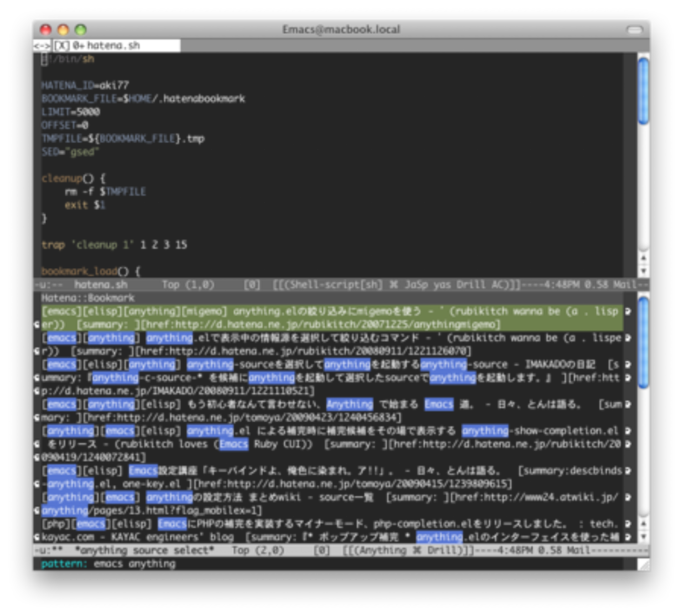Click the green zoom window button
This screenshot has width=683, height=616.
tap(80, 29)
